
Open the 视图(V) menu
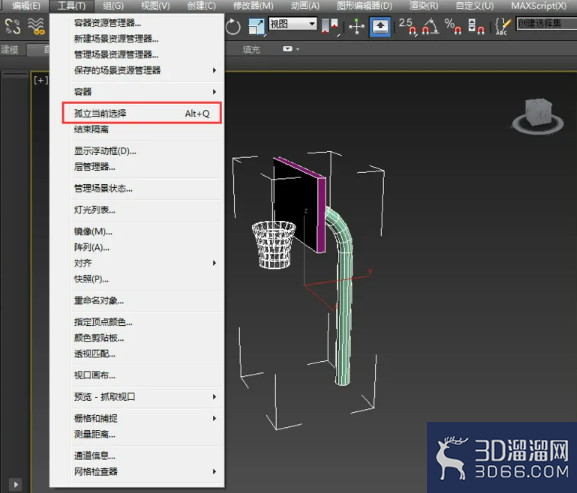[x=155, y=6]
